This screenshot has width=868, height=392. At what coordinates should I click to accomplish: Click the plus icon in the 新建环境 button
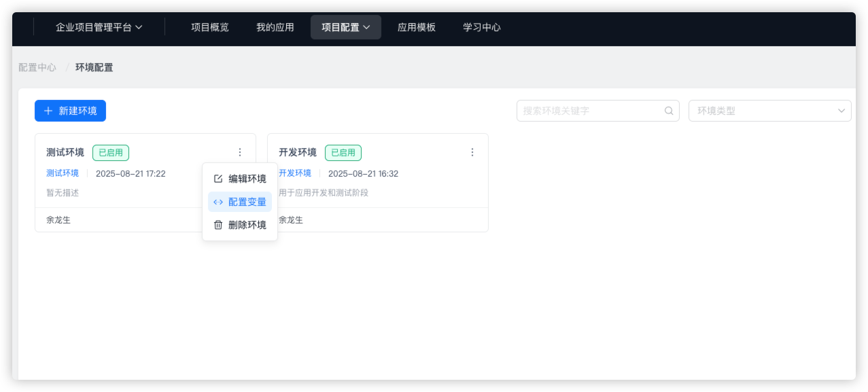[48, 111]
